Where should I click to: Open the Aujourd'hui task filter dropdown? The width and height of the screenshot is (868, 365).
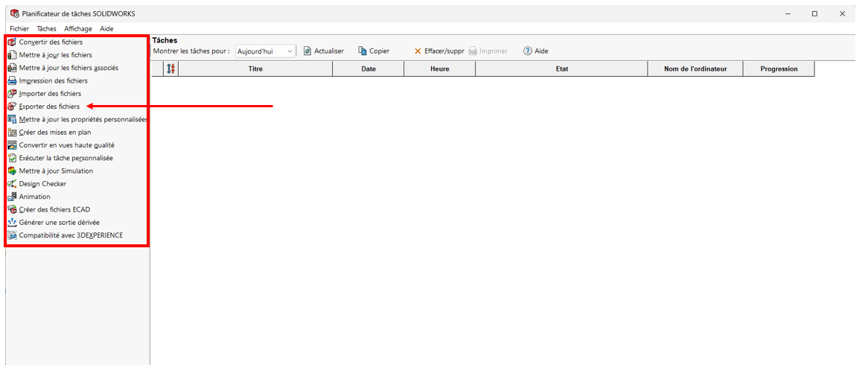coord(265,51)
